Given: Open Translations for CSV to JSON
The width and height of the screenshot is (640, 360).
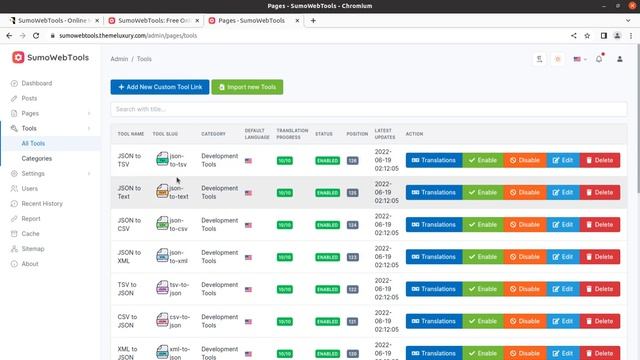Looking at the screenshot, I should coord(433,321).
